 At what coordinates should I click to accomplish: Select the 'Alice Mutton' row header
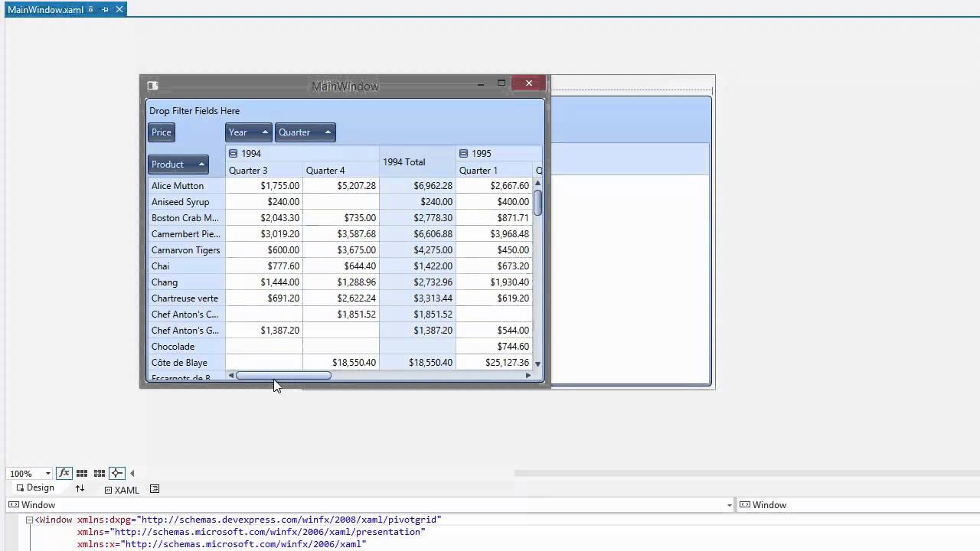[x=187, y=186]
